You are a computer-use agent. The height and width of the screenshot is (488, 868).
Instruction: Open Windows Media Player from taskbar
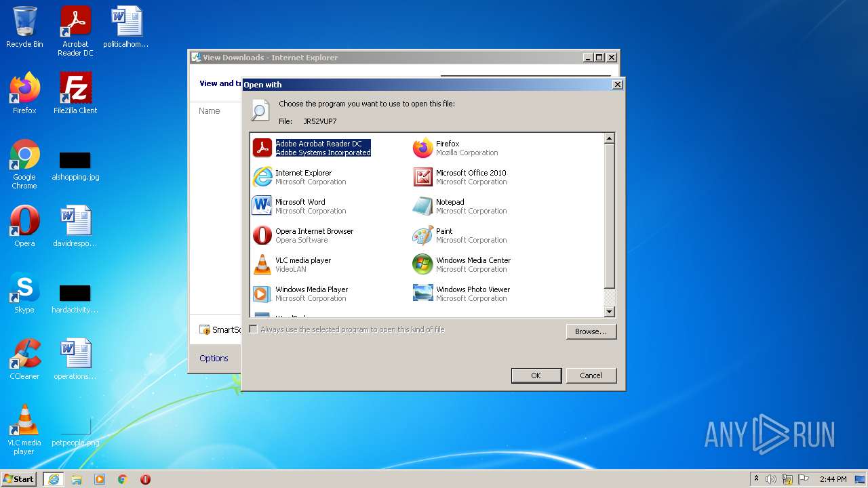100,479
